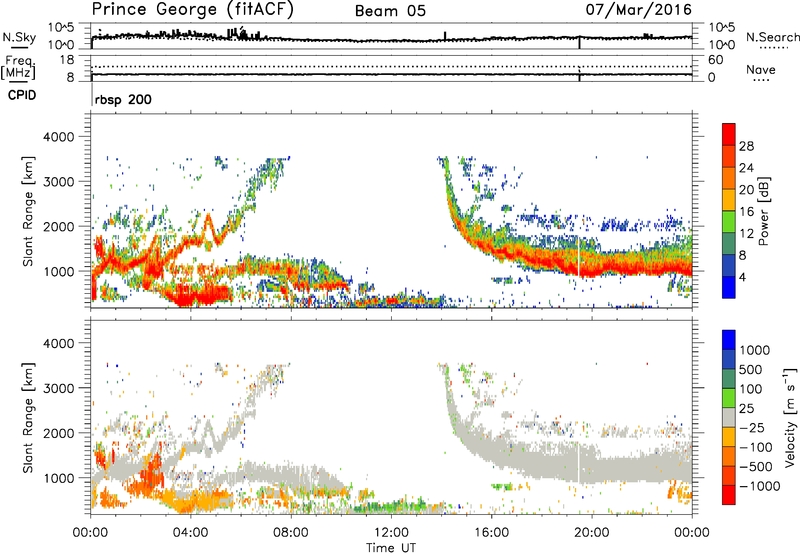Click the 2000 tick in the power panel
Screen dimensions: 800x554
[x=59, y=226]
